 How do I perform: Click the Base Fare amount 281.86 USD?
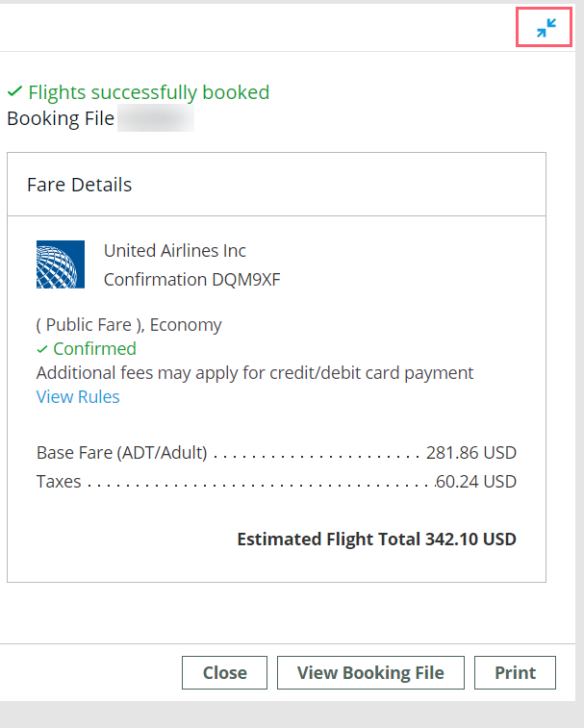[x=471, y=453]
